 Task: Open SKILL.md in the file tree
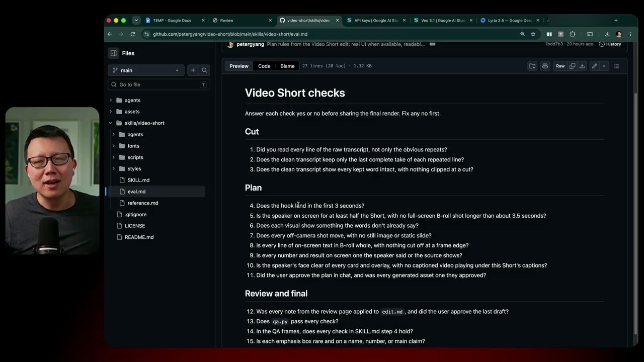[x=138, y=180]
